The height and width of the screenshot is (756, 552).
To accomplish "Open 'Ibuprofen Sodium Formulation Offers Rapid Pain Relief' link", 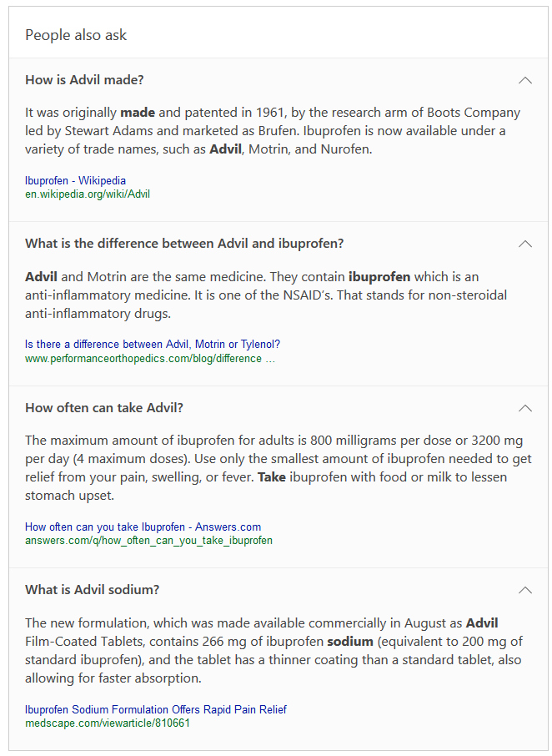I will pyautogui.click(x=156, y=709).
